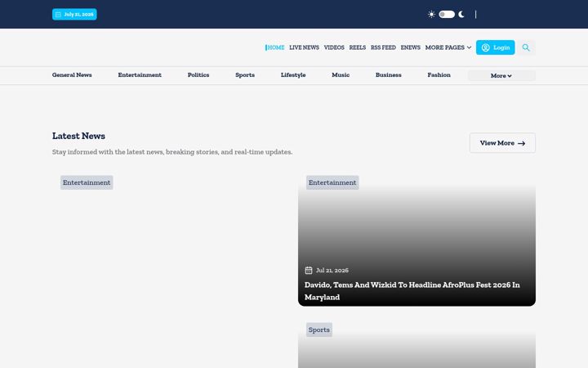Open the LIVE NEWS menu item
The width and height of the screenshot is (588, 368).
pos(304,47)
